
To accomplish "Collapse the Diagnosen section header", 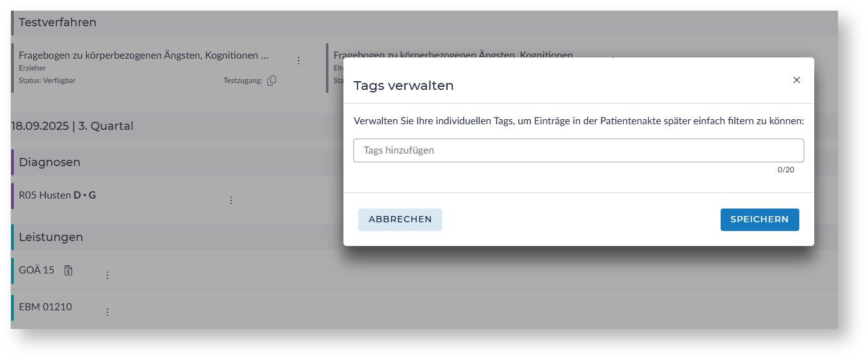I will pyautogui.click(x=49, y=162).
